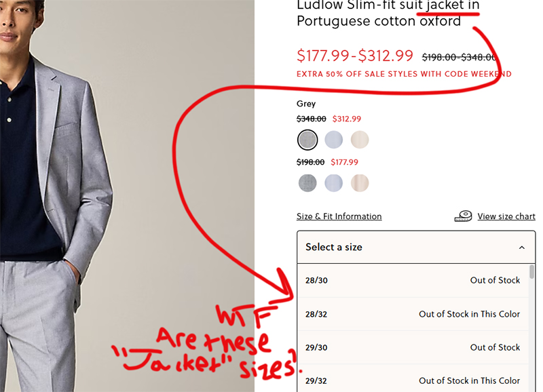Click the $177.99-$312.99 sale price text
Image resolution: width=543 pixels, height=392 pixels.
point(355,56)
